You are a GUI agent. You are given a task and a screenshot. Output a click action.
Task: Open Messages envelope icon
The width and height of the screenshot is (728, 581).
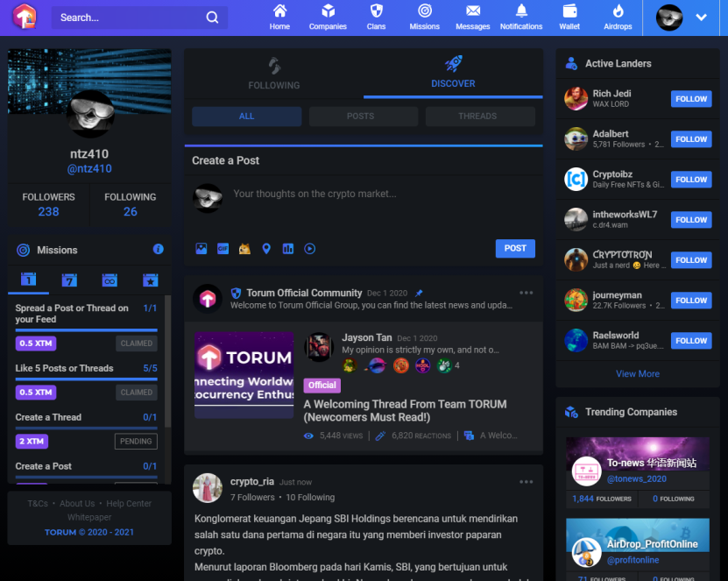click(473, 11)
